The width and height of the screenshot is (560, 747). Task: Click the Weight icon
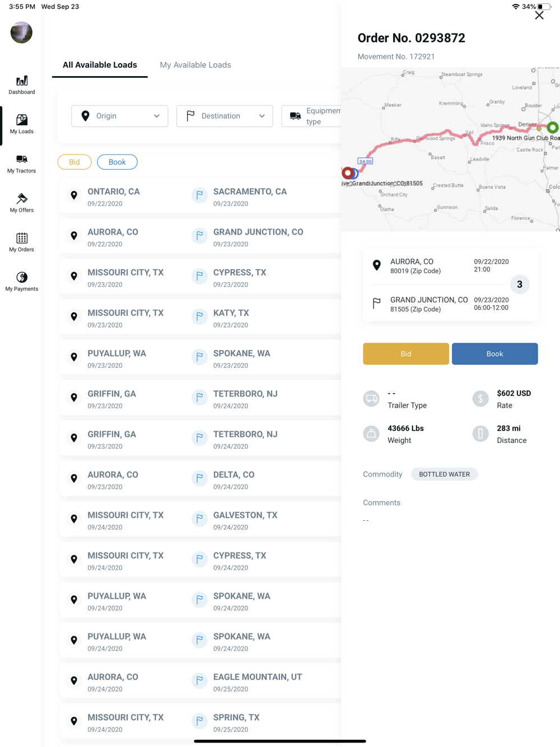371,433
